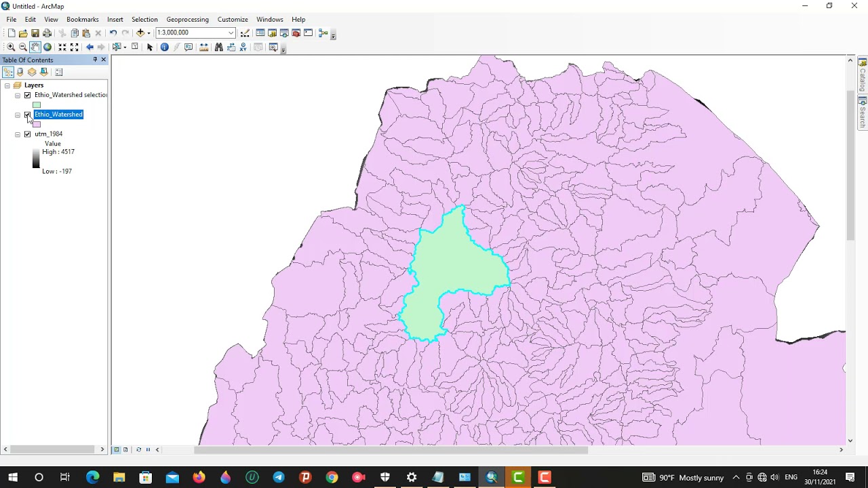Collapse the Ethio_Watershed layer legend

click(x=18, y=115)
